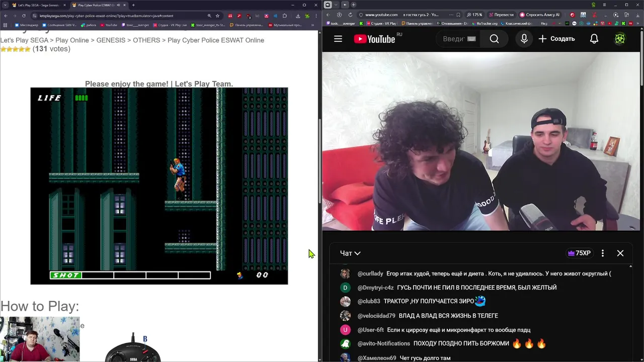Click the Создать create button on YouTube
Image resolution: width=644 pixels, height=362 pixels.
tap(556, 39)
